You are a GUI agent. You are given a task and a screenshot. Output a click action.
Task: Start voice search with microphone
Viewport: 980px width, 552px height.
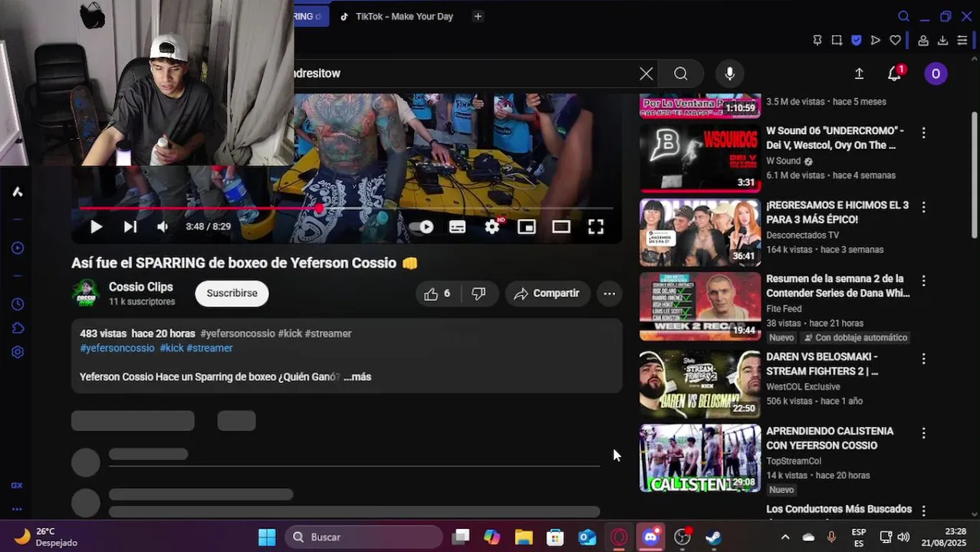pos(730,74)
